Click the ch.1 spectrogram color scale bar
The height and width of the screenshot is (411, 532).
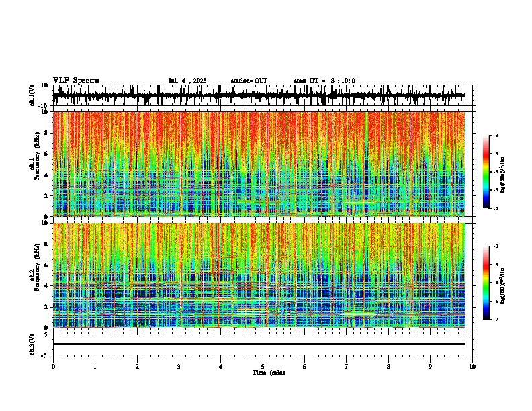point(486,172)
